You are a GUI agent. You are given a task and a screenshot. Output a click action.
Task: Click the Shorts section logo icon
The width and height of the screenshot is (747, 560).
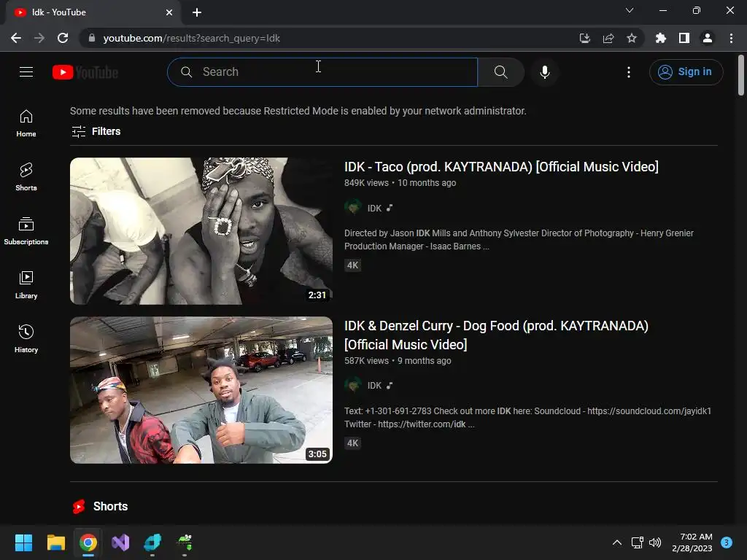(x=79, y=507)
